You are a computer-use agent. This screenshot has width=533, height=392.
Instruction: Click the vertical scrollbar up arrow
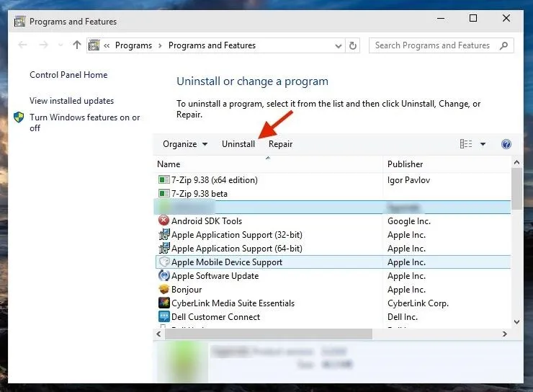[x=516, y=163]
